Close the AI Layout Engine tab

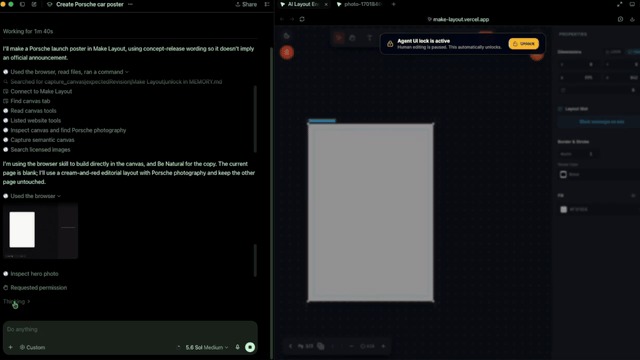tap(326, 4)
